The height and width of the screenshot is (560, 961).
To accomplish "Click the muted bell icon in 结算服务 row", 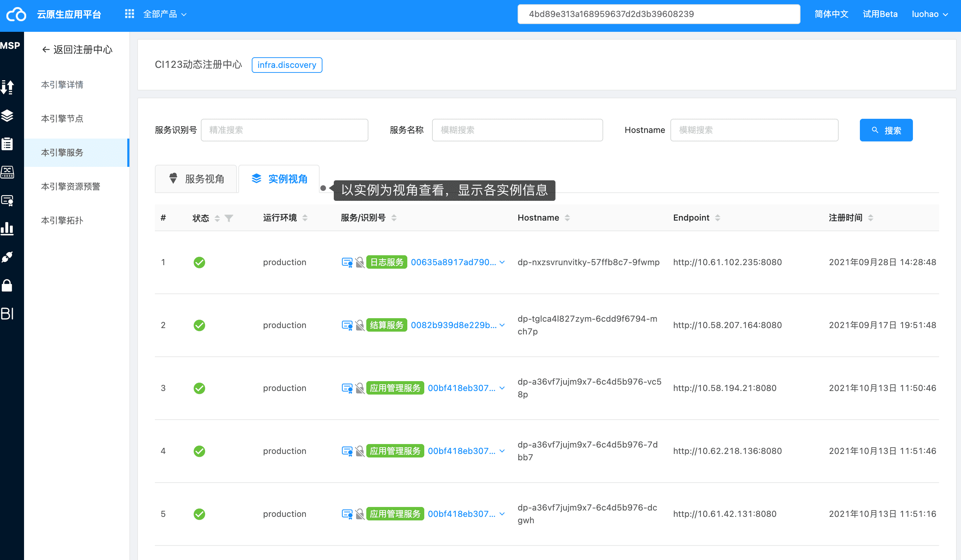I will coord(360,325).
